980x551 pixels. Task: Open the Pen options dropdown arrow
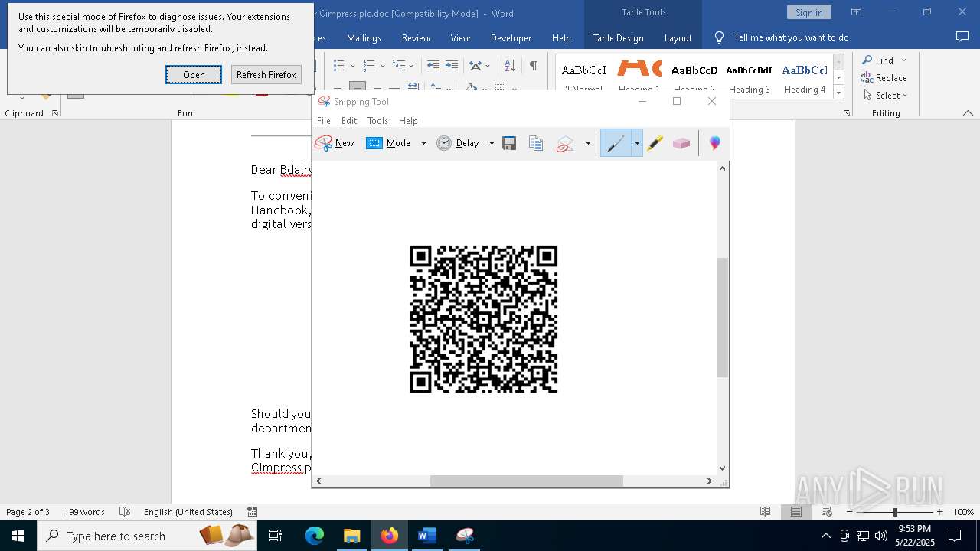click(x=637, y=143)
